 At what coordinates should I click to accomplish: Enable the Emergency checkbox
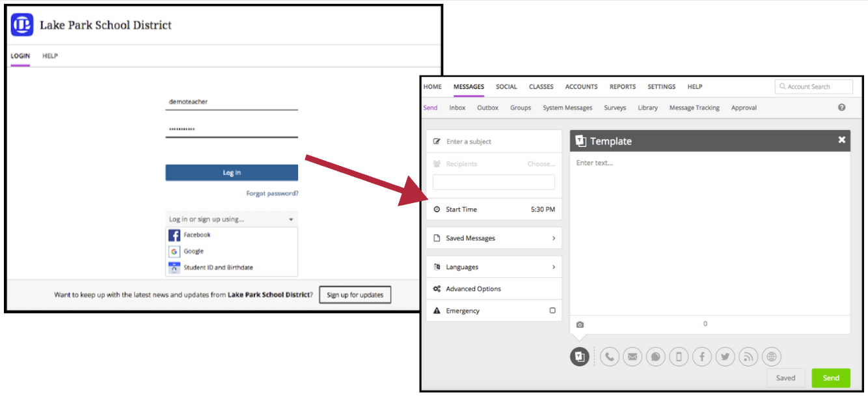552,310
